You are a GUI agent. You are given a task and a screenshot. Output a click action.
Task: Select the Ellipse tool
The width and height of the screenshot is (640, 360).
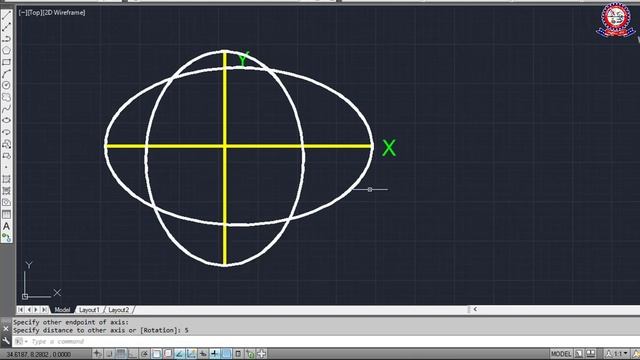[x=6, y=120]
